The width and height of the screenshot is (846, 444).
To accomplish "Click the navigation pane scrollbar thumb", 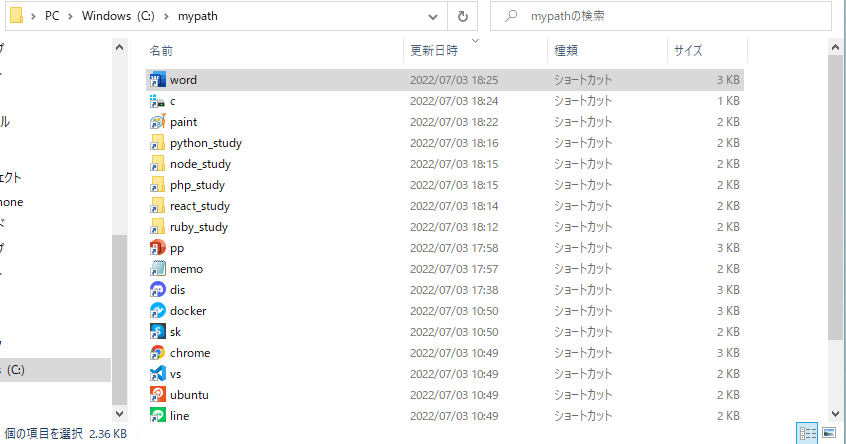I will [x=119, y=319].
